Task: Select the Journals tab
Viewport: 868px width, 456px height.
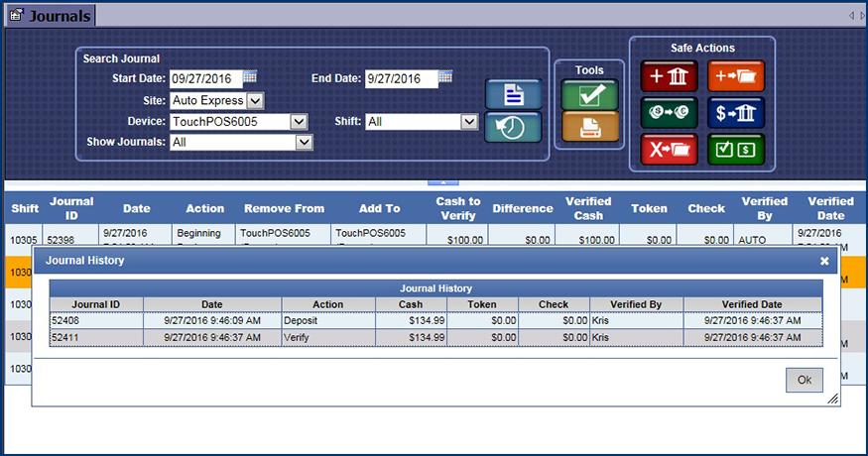Action: pyautogui.click(x=50, y=16)
